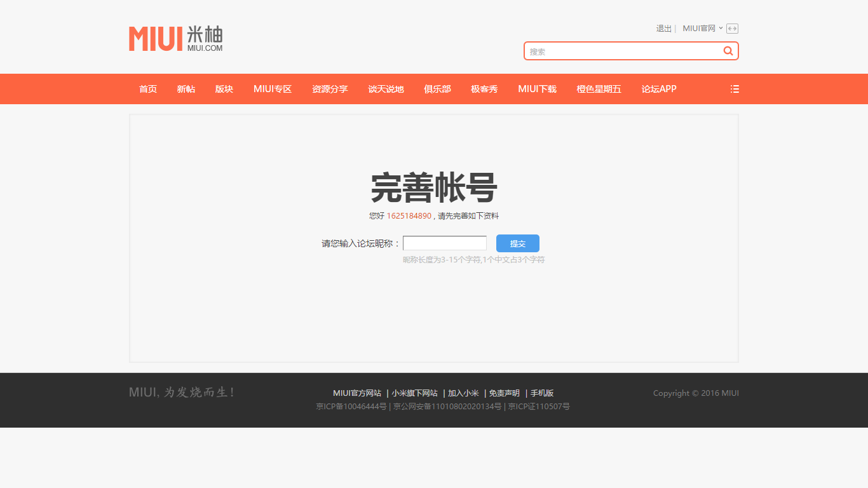Click the 退出 logout link
Image resolution: width=868 pixels, height=488 pixels.
point(663,29)
